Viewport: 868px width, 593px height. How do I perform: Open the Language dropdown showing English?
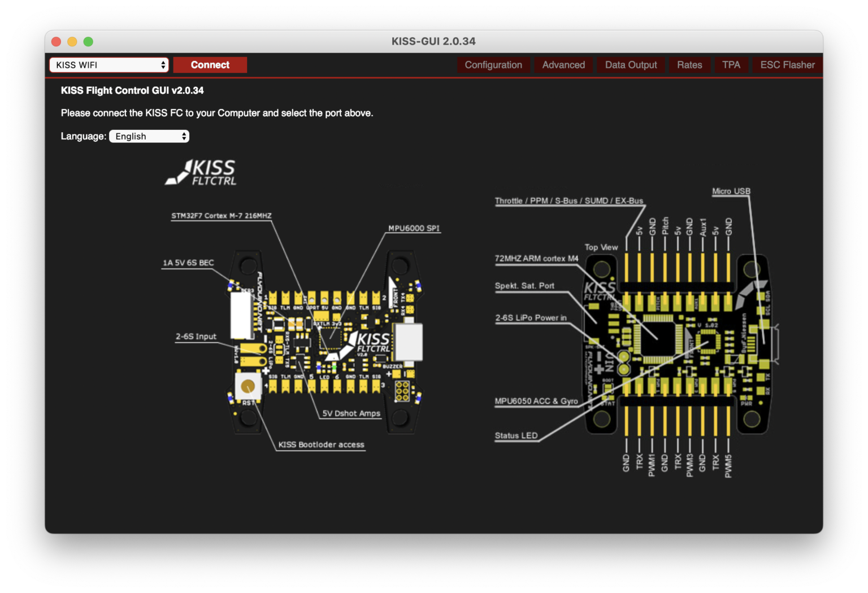point(149,136)
